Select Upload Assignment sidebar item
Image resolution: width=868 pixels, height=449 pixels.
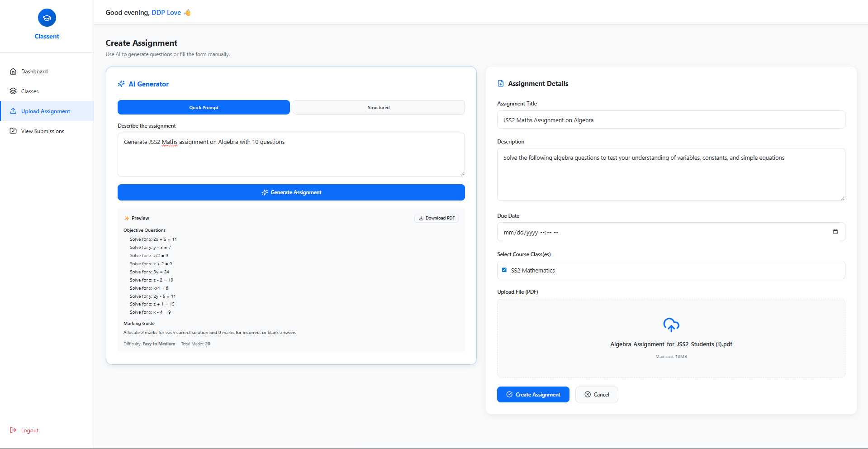pyautogui.click(x=47, y=111)
